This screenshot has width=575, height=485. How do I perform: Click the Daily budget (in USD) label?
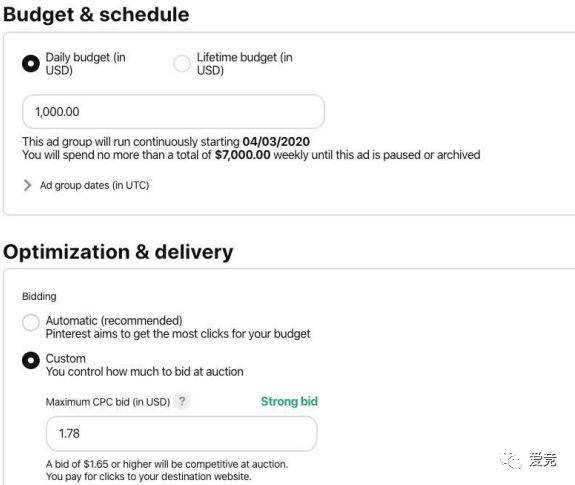point(85,63)
